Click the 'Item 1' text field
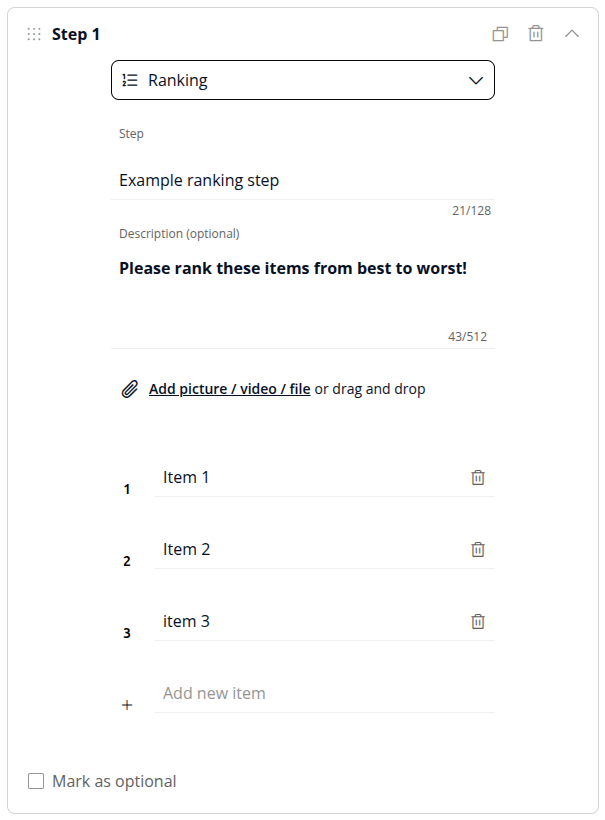 click(x=310, y=478)
